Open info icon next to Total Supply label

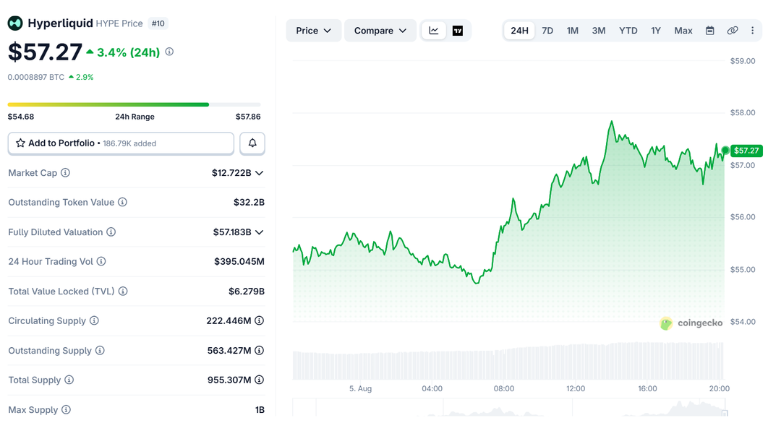tap(69, 380)
